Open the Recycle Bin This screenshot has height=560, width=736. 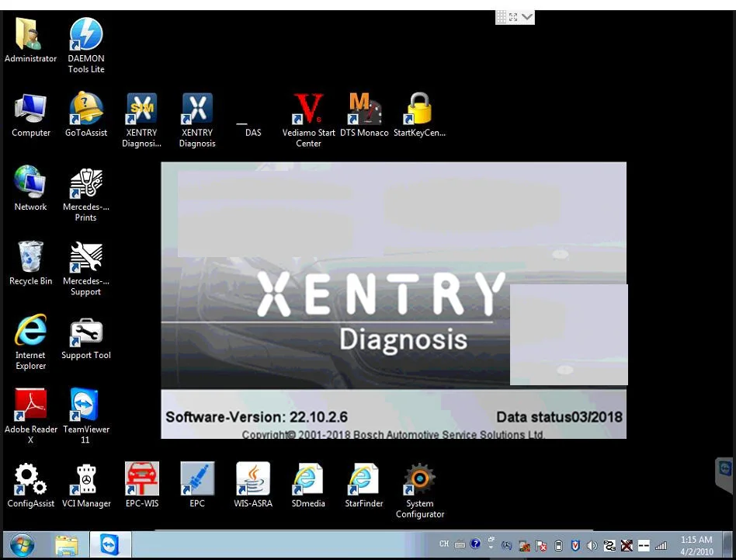tap(30, 263)
